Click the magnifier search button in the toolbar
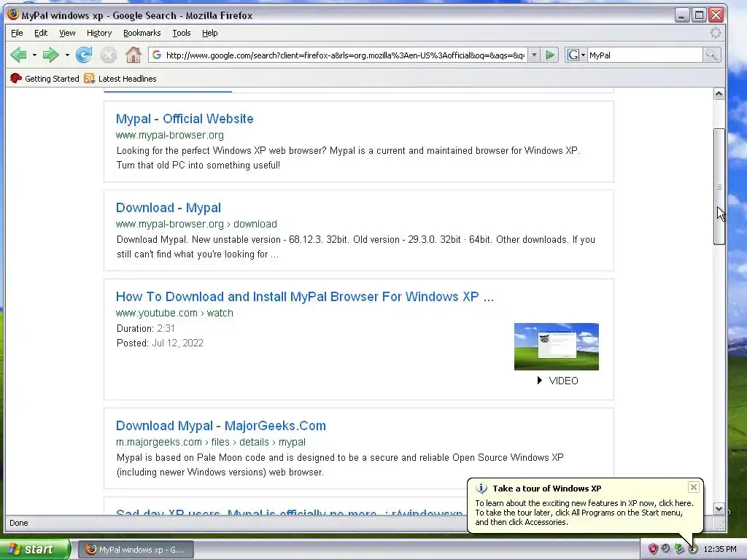Screen dimensions: 747x560 pos(711,55)
